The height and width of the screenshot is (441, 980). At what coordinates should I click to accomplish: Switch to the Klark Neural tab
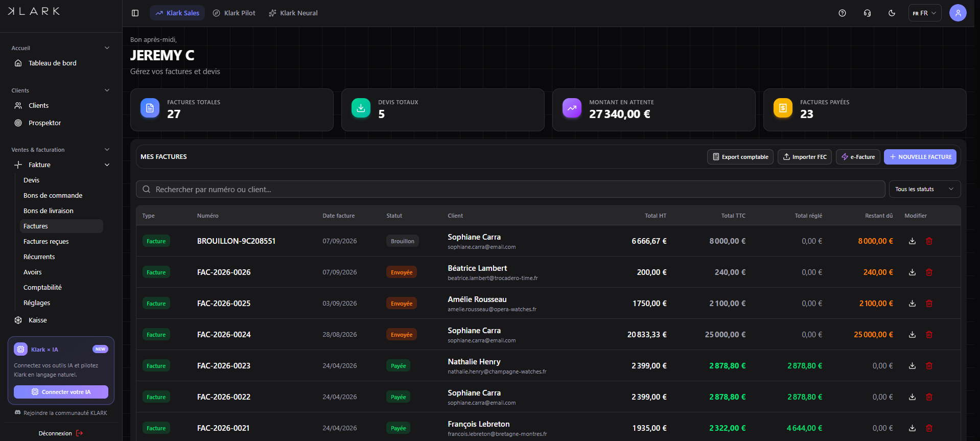coord(293,13)
